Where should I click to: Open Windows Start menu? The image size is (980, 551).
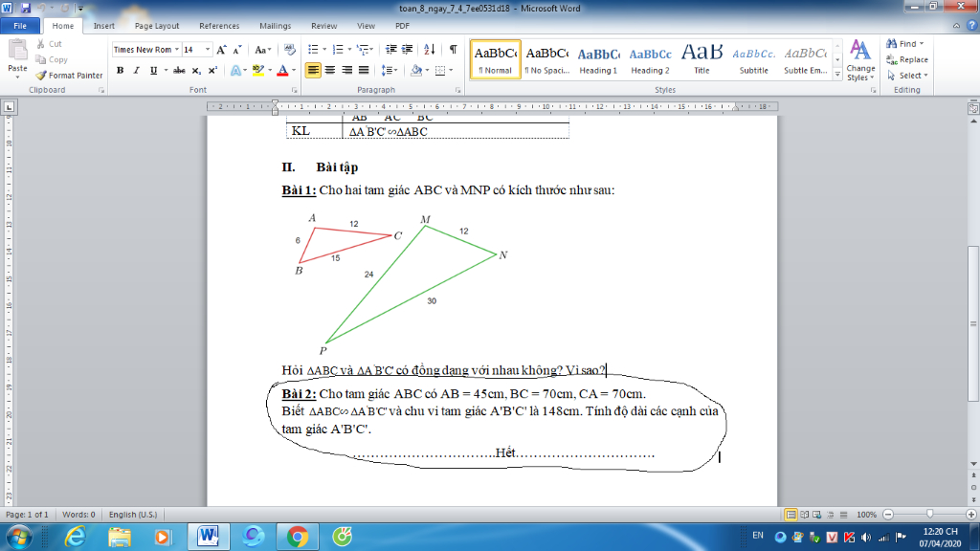19,537
